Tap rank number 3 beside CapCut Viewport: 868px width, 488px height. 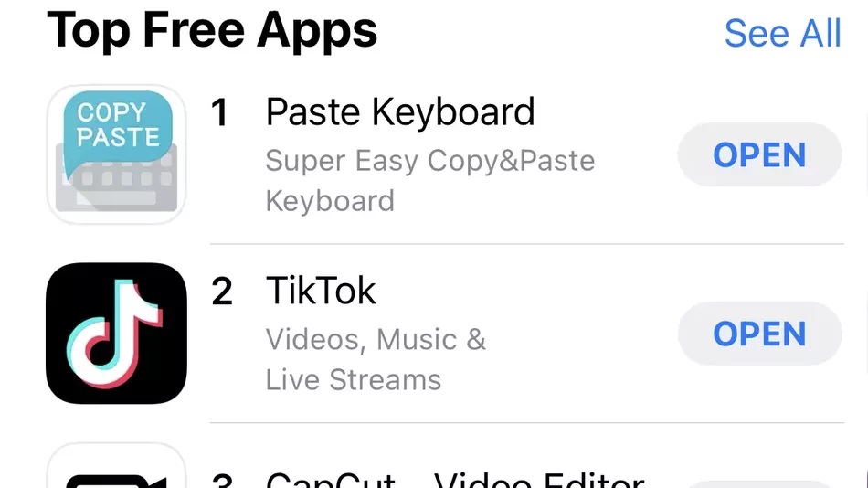(x=221, y=481)
